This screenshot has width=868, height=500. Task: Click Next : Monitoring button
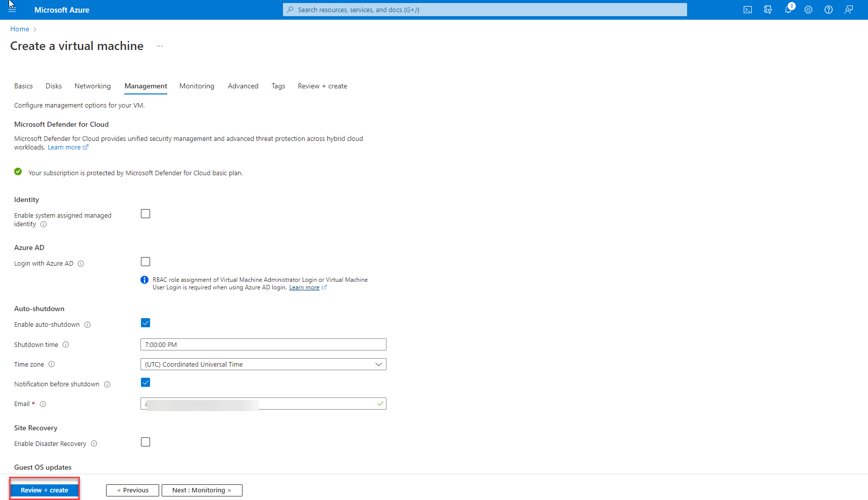tap(202, 490)
